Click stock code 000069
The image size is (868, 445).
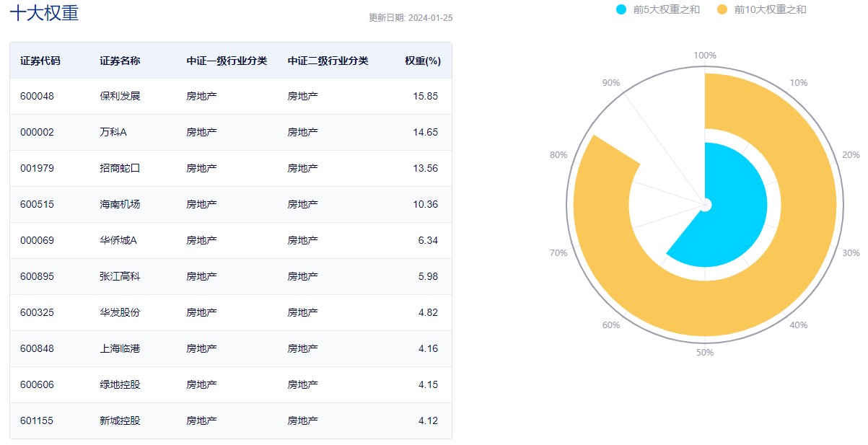click(37, 240)
